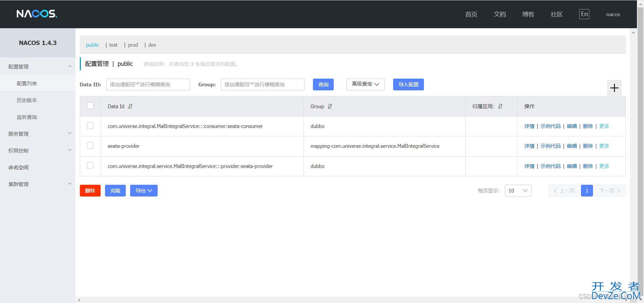644x303 pixels.
Task: Go to 博客 in top navigation
Action: point(528,14)
